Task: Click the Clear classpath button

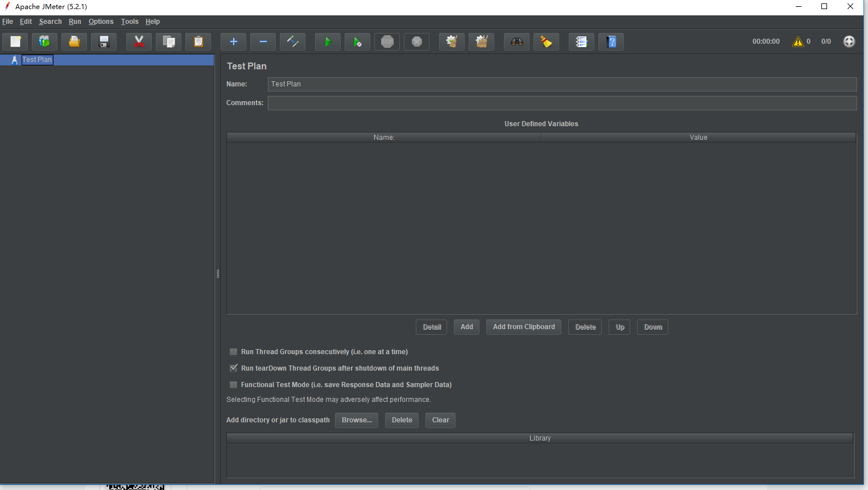Action: [440, 420]
